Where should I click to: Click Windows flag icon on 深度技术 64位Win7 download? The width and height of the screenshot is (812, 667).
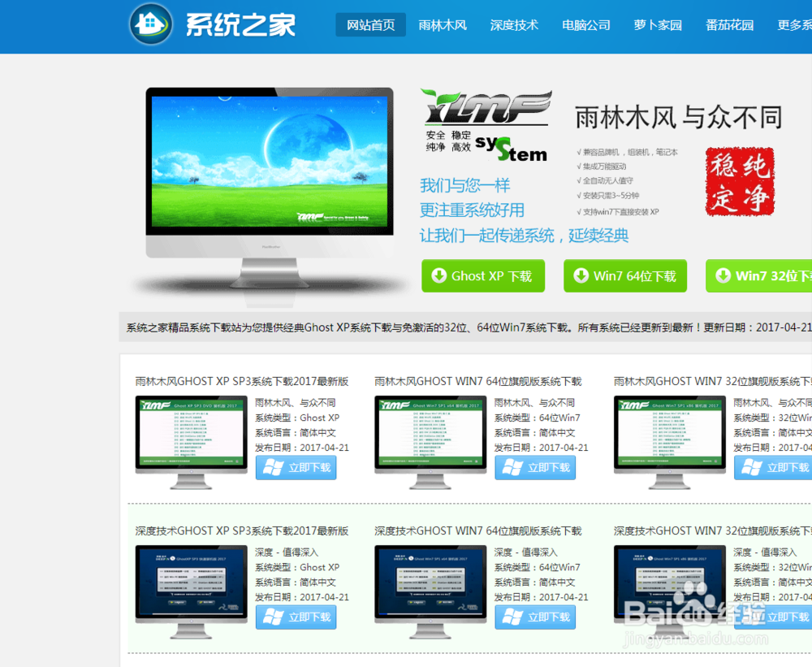512,617
